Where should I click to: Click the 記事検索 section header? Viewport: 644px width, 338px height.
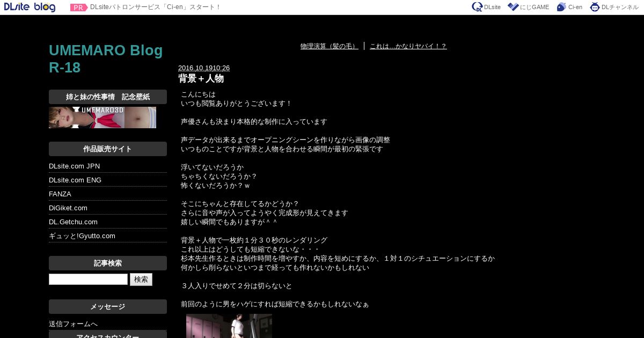point(108,263)
